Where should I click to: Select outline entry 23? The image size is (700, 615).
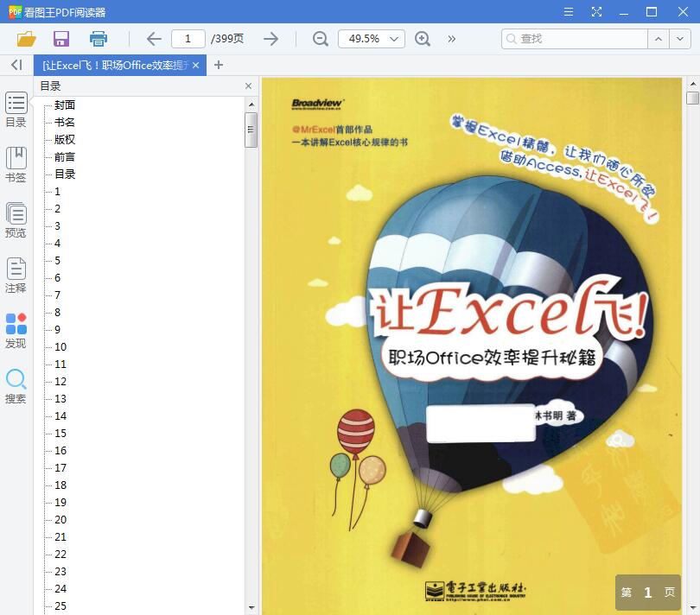(60, 571)
